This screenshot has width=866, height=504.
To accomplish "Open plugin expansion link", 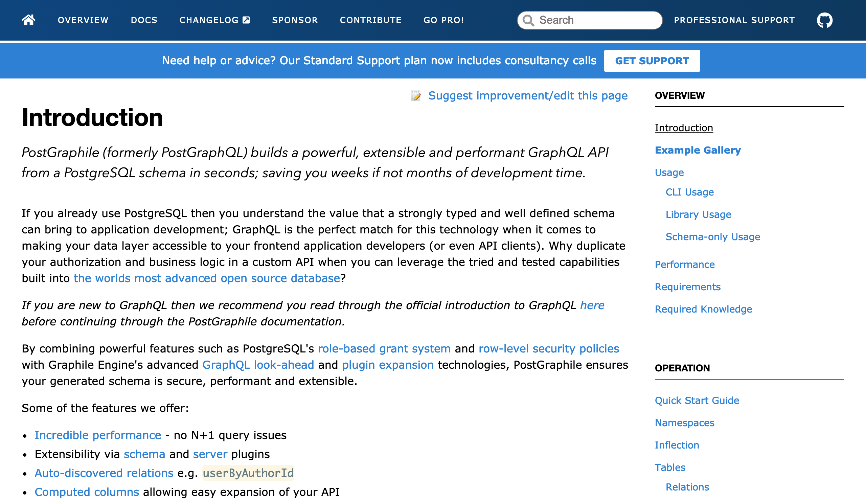I will [388, 365].
